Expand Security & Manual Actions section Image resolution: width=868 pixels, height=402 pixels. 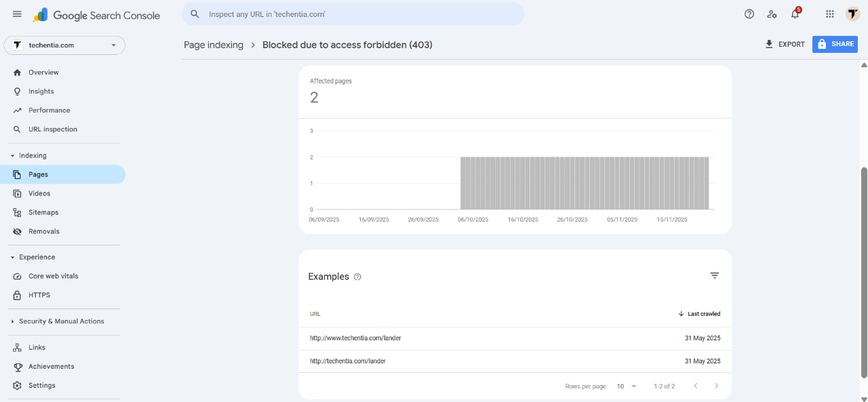[13, 321]
